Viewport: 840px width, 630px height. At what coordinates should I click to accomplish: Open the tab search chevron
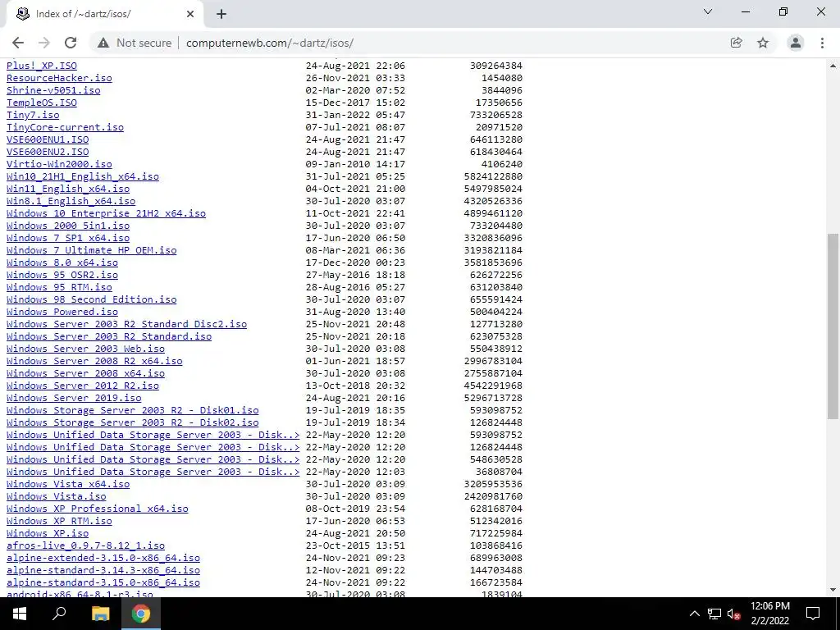tap(708, 11)
